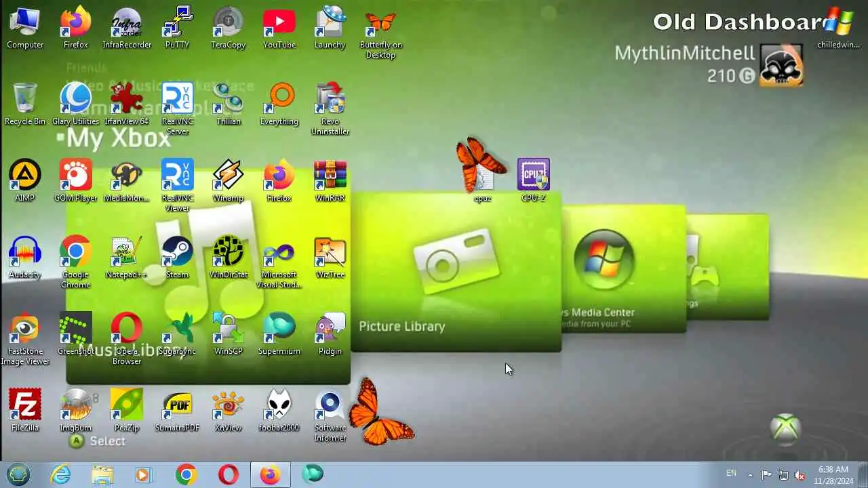Open Windows Media Player taskbar icon
868x488 pixels.
[144, 474]
